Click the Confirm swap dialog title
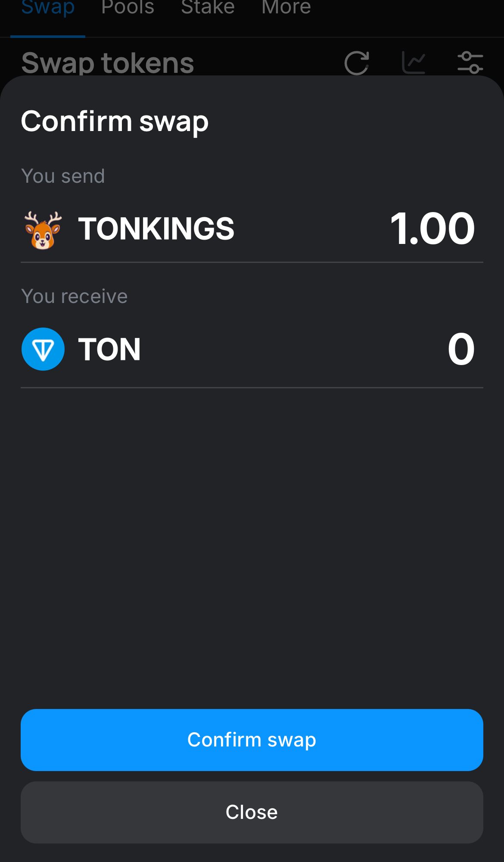This screenshot has height=862, width=504. (115, 122)
